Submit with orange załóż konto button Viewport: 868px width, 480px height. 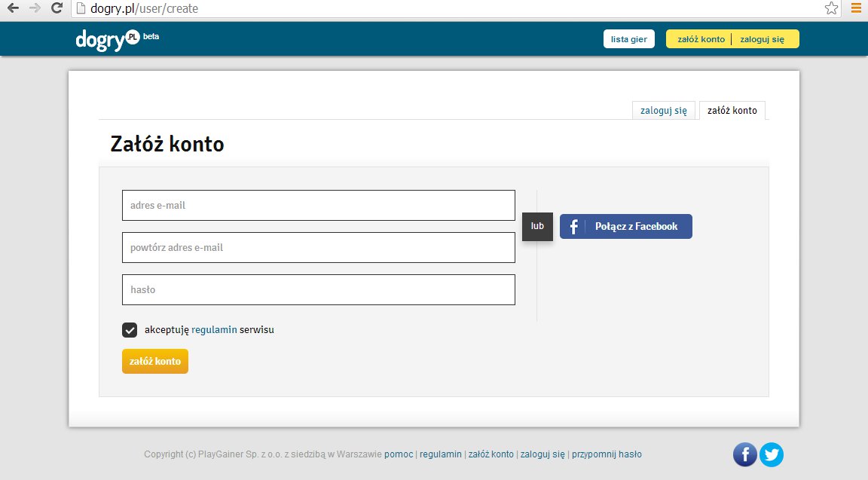[x=155, y=361]
